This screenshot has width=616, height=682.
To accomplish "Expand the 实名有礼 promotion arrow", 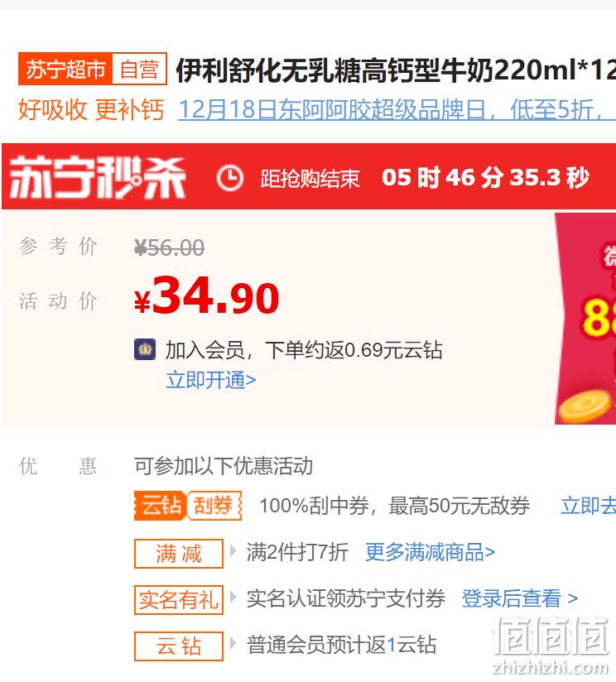I will click(233, 597).
